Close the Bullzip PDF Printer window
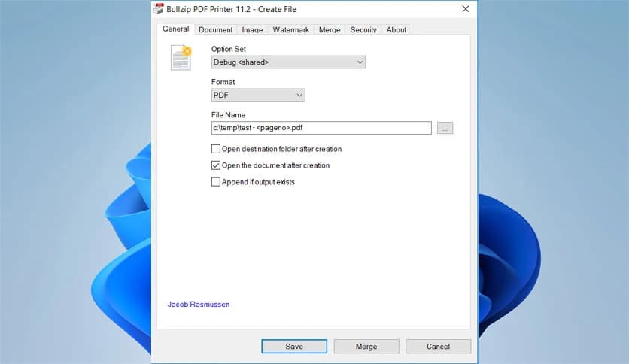This screenshot has width=629, height=364. coord(465,9)
